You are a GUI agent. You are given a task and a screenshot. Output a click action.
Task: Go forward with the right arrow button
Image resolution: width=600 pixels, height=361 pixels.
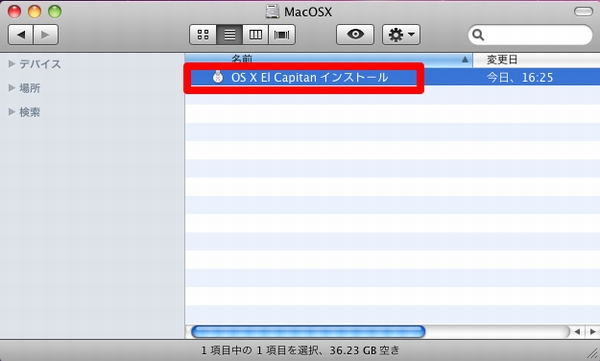(46, 35)
